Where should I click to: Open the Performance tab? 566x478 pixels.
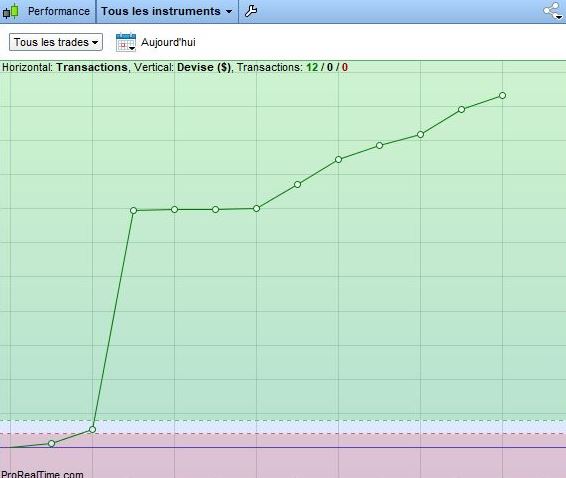[x=58, y=11]
